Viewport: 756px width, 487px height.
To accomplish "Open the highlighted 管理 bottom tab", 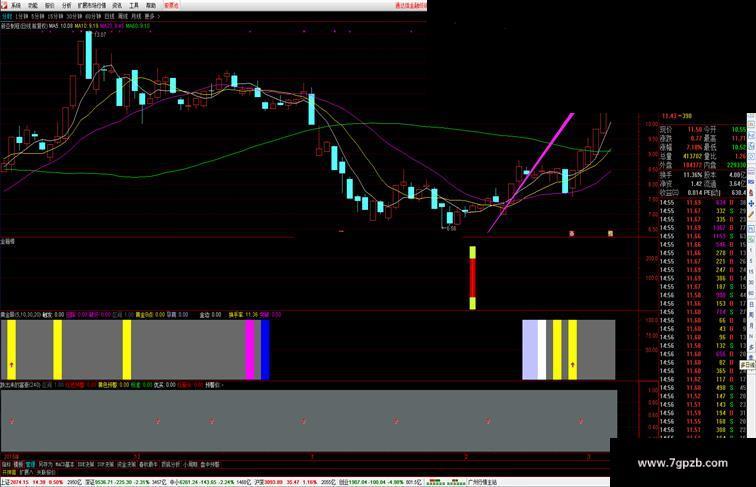I will click(30, 464).
